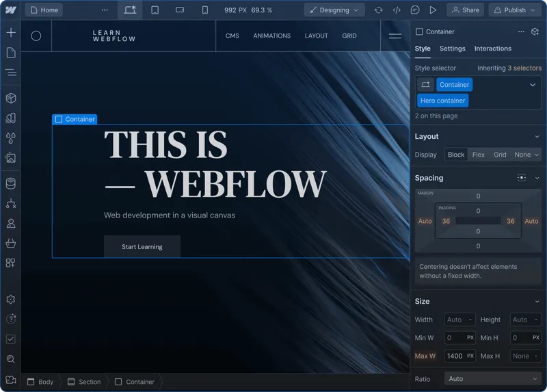Open the video tutorials icon

[11, 380]
